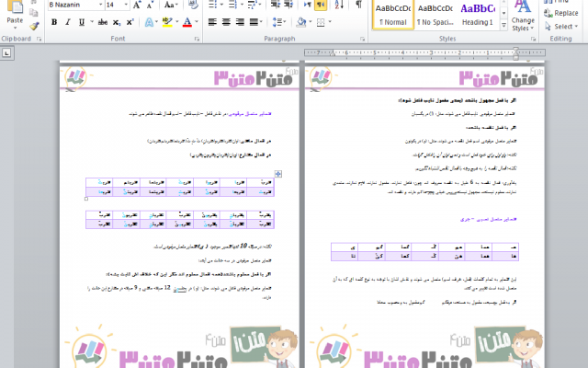Screen dimensions: 588x368
Task: Click the Decrease Indent icon
Action: (275, 5)
